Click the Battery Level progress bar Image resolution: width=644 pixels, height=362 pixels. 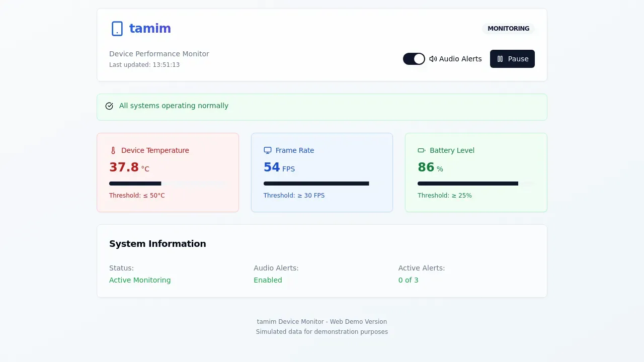pyautogui.click(x=476, y=184)
